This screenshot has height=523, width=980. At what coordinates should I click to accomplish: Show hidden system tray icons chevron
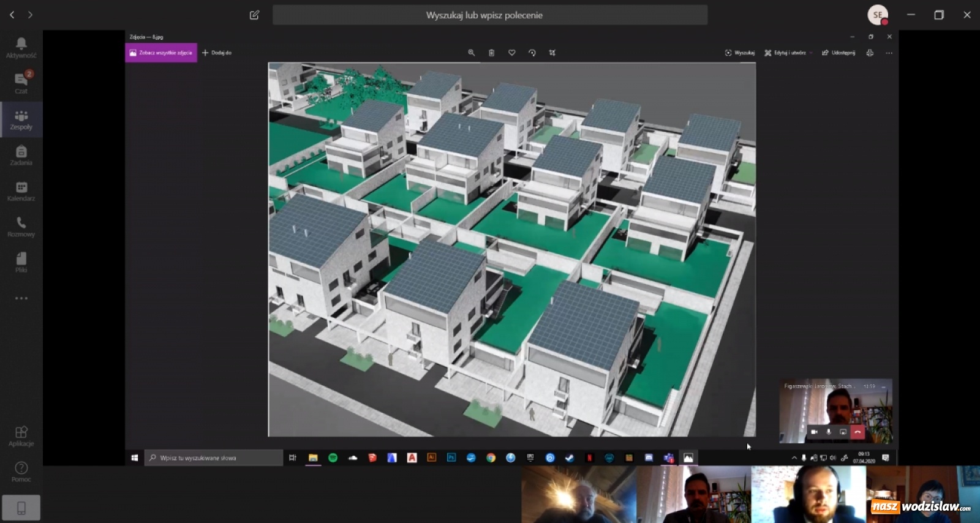[x=794, y=457]
